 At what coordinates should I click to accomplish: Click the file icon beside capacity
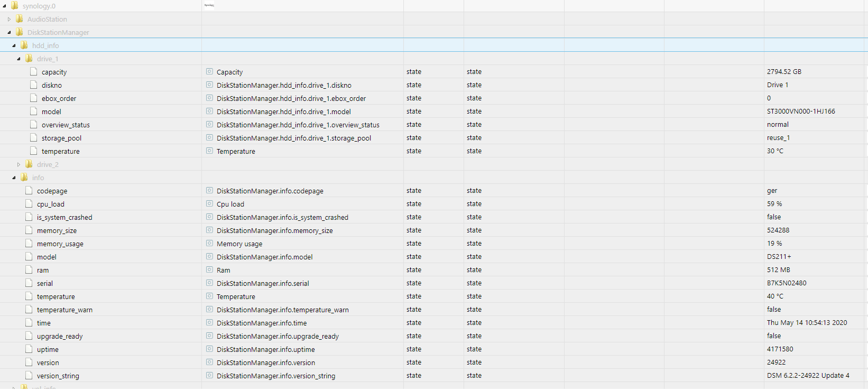click(x=34, y=71)
